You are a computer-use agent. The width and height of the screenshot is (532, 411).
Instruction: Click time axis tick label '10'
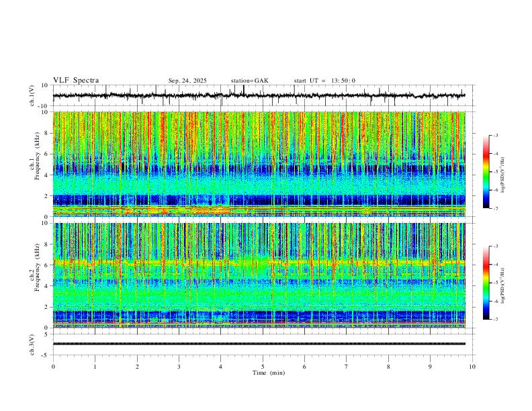[x=472, y=367]
